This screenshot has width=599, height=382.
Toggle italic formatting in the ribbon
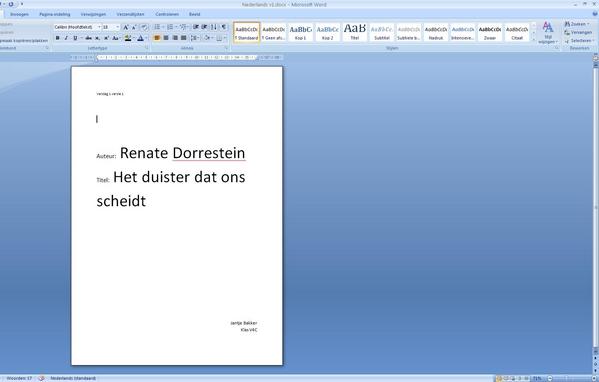coord(66,38)
